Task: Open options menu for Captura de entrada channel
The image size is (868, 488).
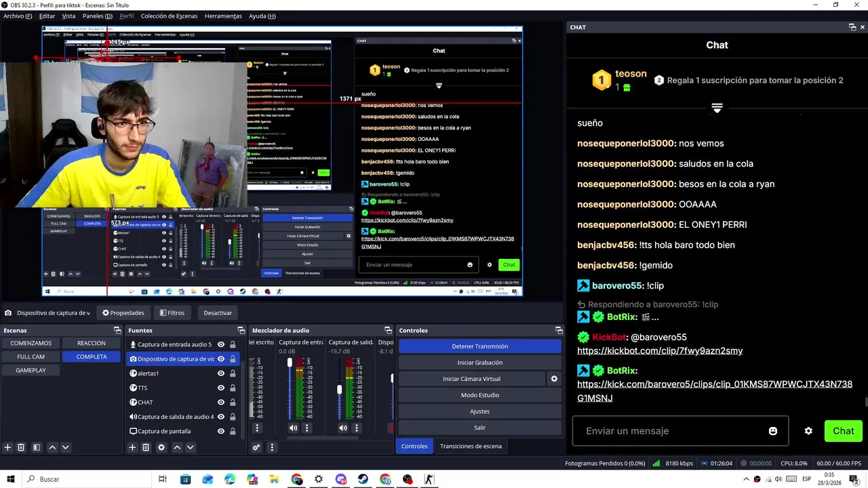Action: pyautogui.click(x=307, y=428)
